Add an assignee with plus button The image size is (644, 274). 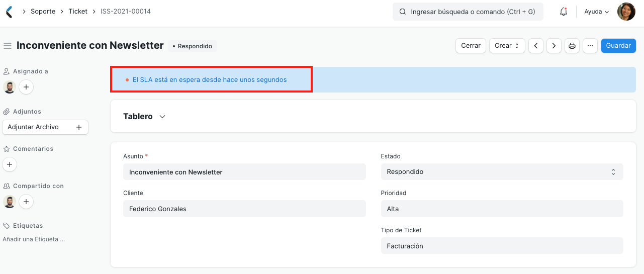tap(26, 87)
